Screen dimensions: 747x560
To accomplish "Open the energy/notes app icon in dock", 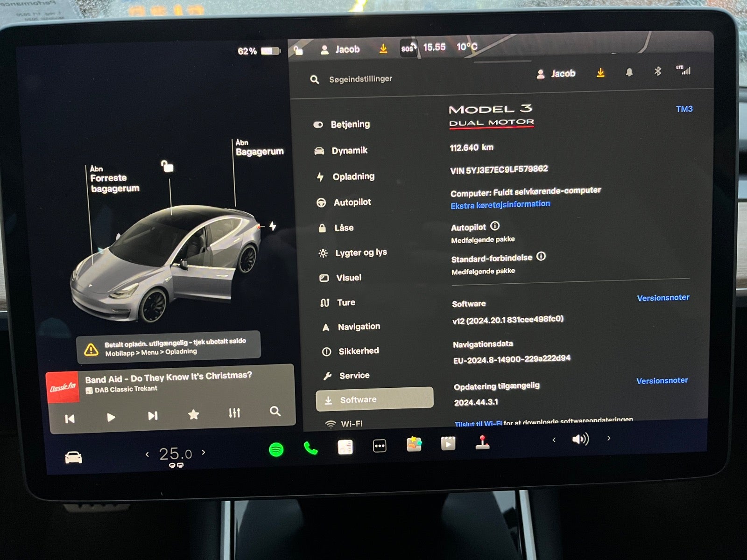I will pos(345,447).
